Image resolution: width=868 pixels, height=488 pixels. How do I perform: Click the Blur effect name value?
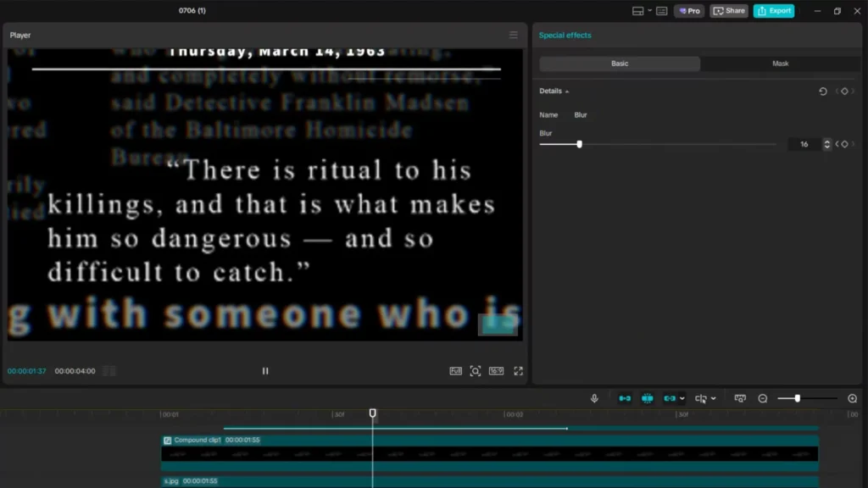tap(580, 115)
